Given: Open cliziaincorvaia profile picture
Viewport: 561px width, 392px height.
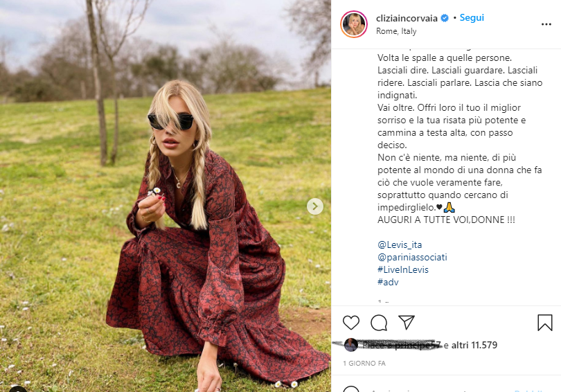Looking at the screenshot, I should [353, 24].
